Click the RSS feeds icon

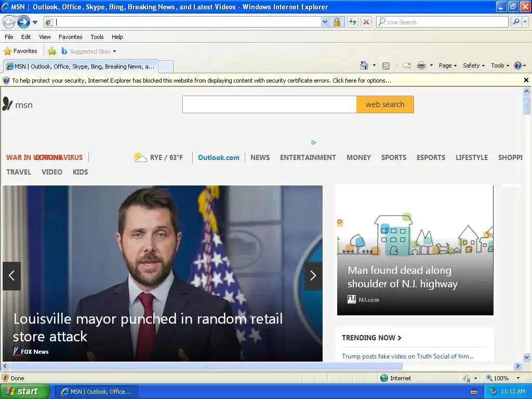386,65
